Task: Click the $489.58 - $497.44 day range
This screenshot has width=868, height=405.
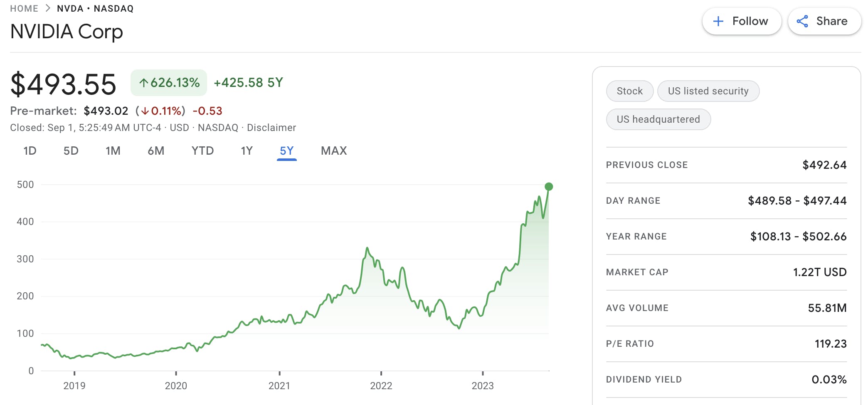Action: [x=797, y=201]
